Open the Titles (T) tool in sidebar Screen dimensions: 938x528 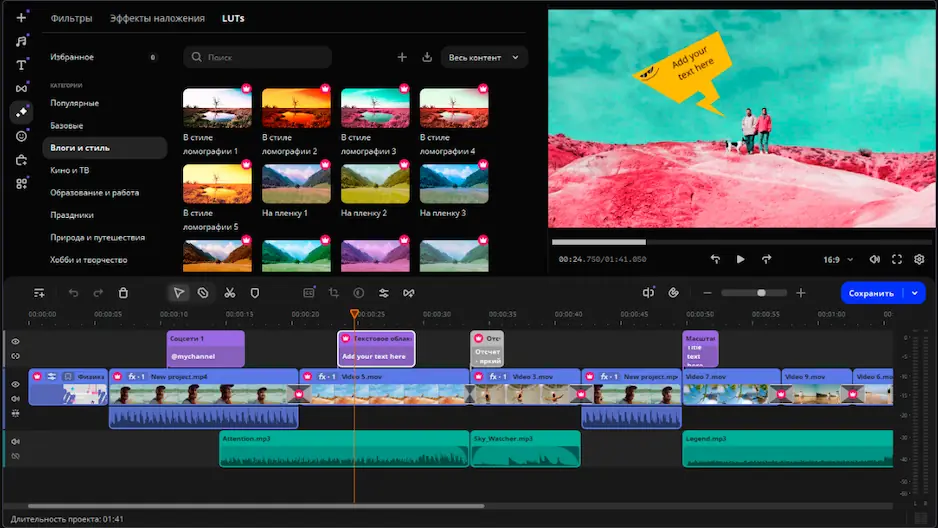coord(21,65)
